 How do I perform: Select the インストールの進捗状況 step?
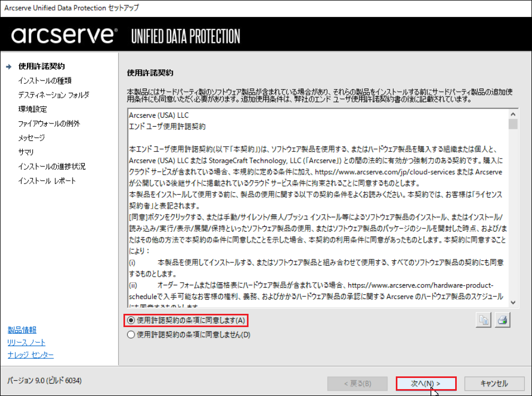(x=52, y=166)
